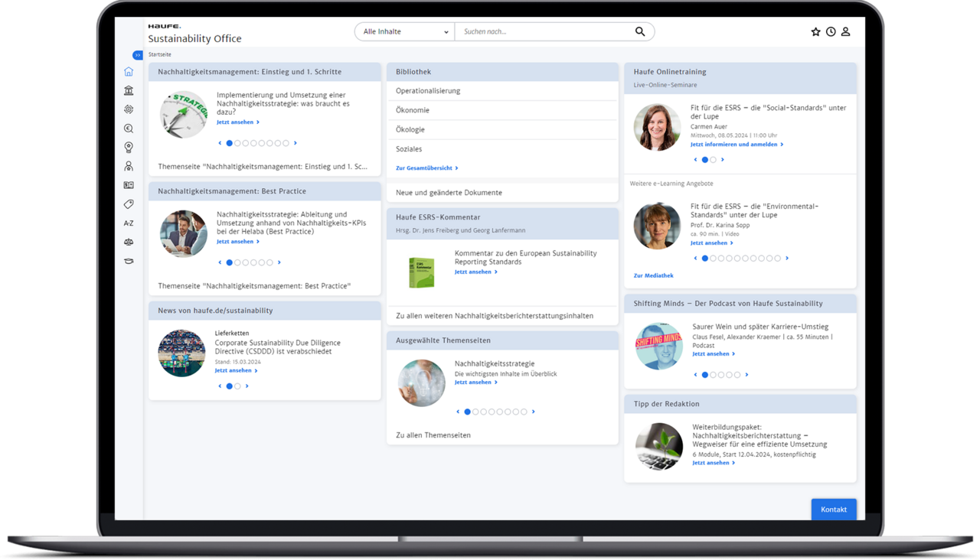Next slide arrow in 'Einstieg und 1. Schritte' carousel
The width and height of the screenshot is (980, 560).
296,143
